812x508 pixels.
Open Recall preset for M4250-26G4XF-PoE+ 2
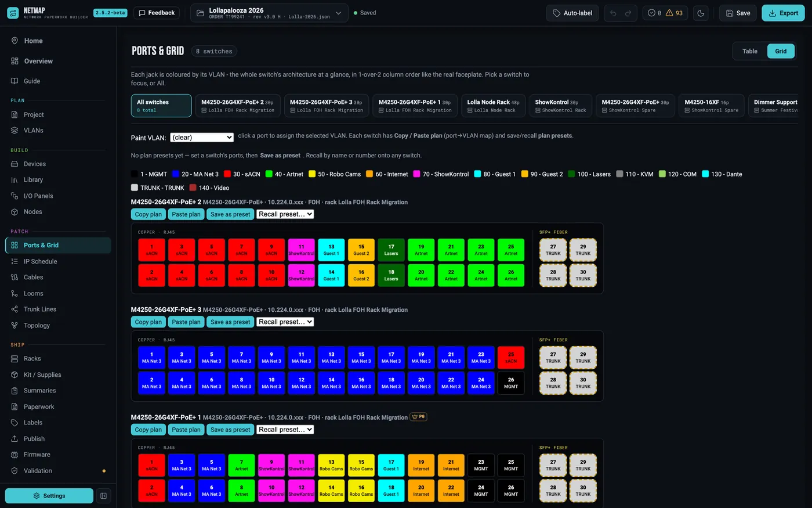pyautogui.click(x=285, y=214)
